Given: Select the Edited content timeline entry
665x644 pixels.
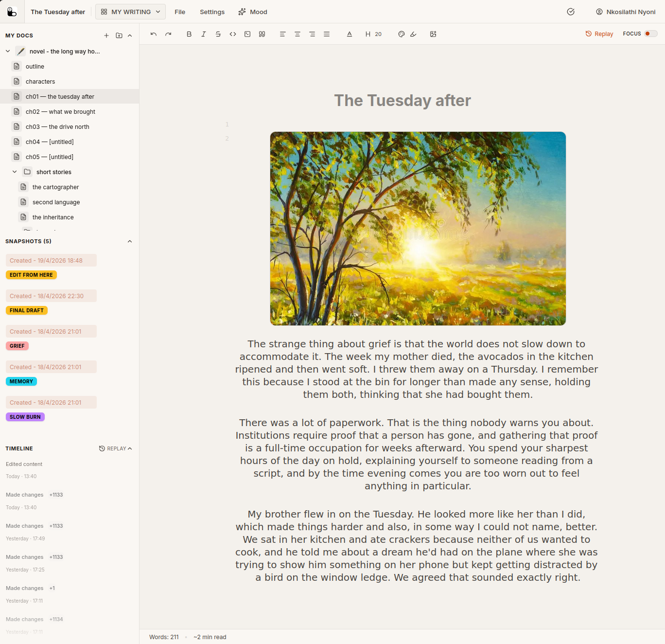Looking at the screenshot, I should pos(24,470).
